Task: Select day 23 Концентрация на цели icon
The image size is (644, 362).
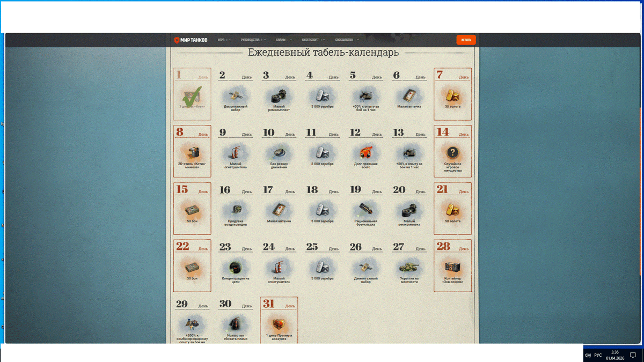Action: tap(236, 267)
